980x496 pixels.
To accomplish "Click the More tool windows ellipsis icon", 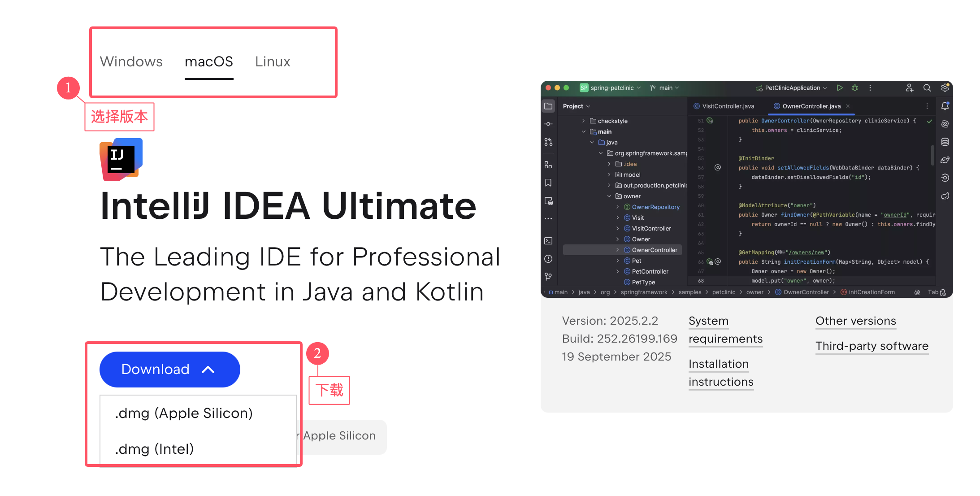I will tap(548, 219).
